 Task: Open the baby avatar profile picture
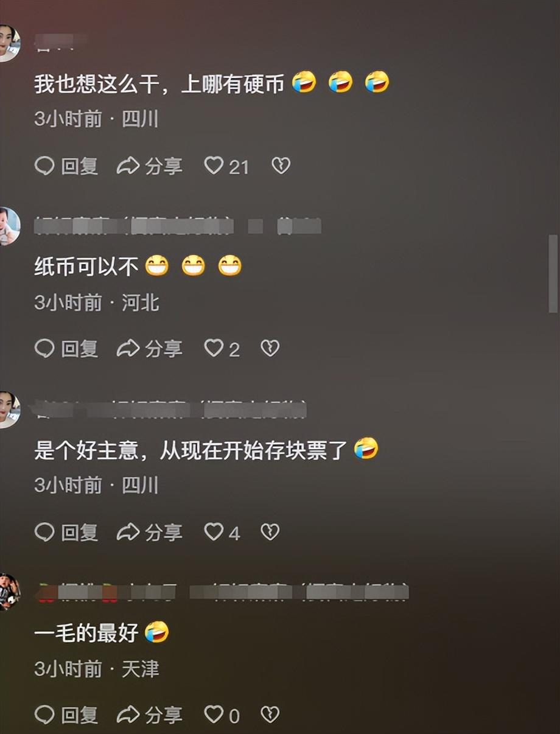click(9, 226)
